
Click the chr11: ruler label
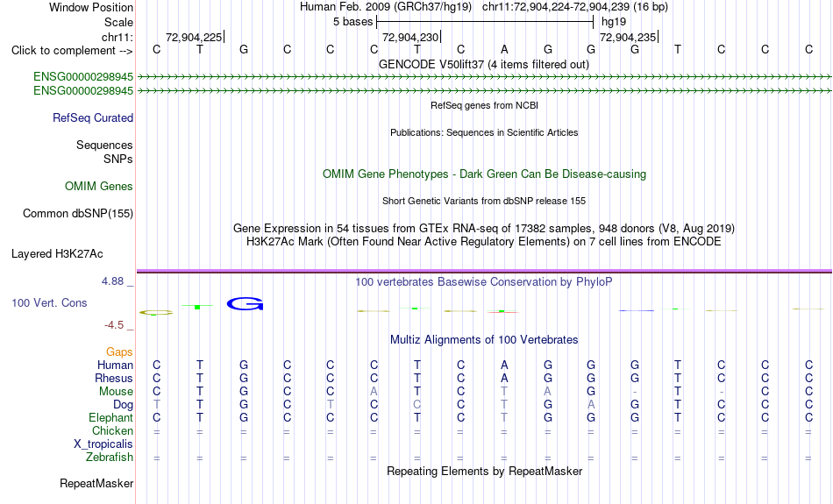[x=117, y=37]
